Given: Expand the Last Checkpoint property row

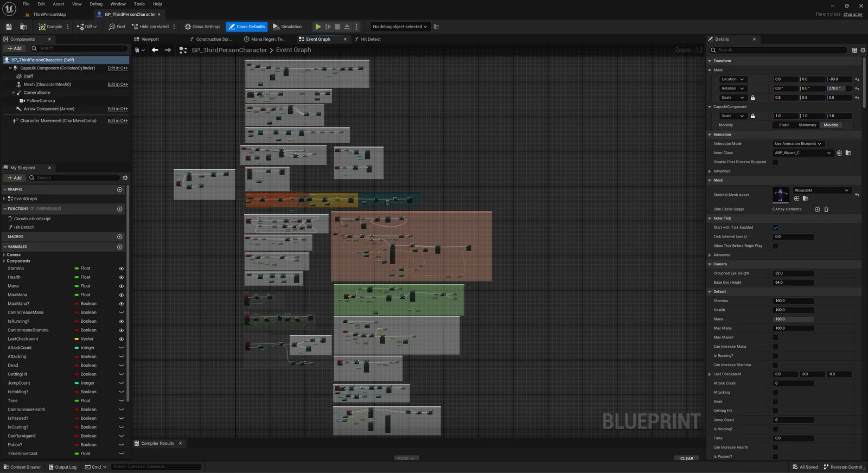Looking at the screenshot, I should [710, 374].
